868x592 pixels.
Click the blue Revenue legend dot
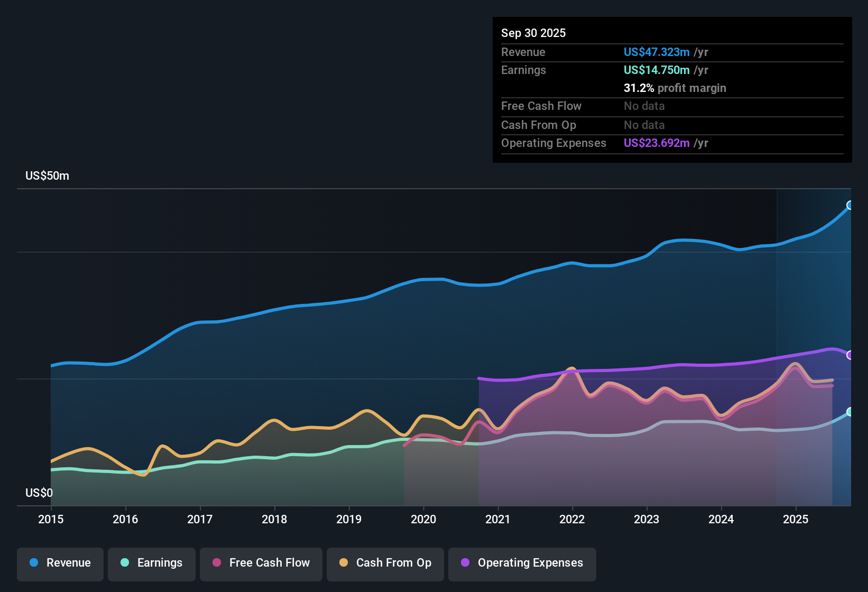coord(34,562)
